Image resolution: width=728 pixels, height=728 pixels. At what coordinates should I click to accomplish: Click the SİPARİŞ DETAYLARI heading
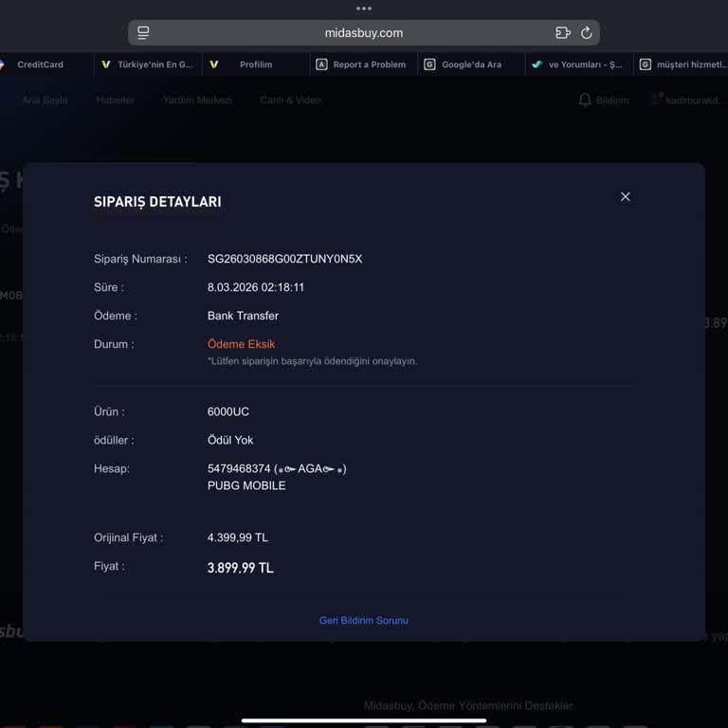[x=157, y=202]
